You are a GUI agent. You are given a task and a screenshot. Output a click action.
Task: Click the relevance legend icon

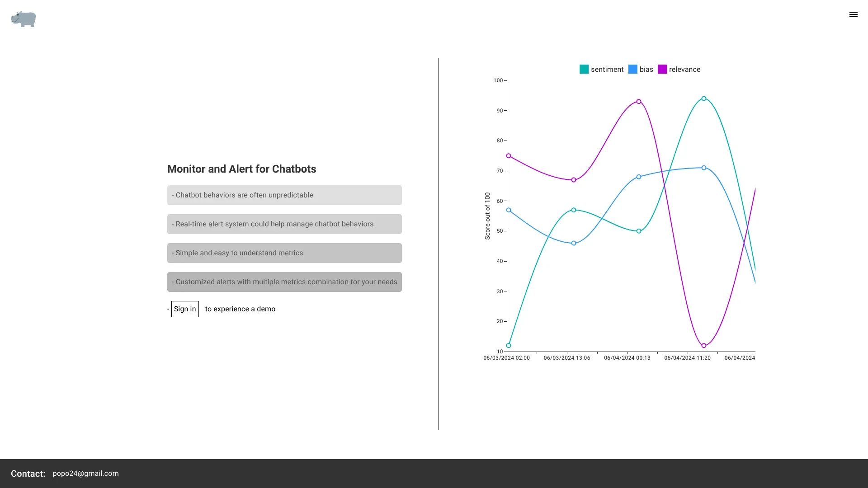(662, 69)
